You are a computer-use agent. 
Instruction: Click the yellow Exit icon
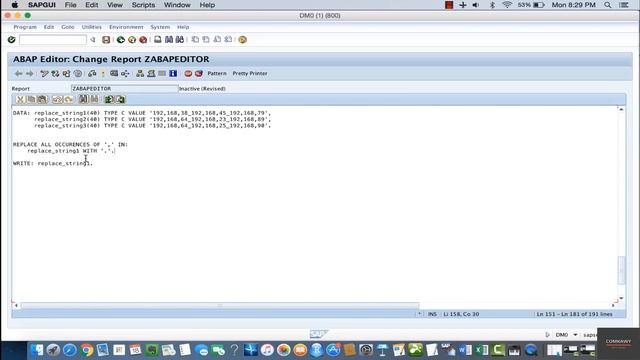click(132, 40)
